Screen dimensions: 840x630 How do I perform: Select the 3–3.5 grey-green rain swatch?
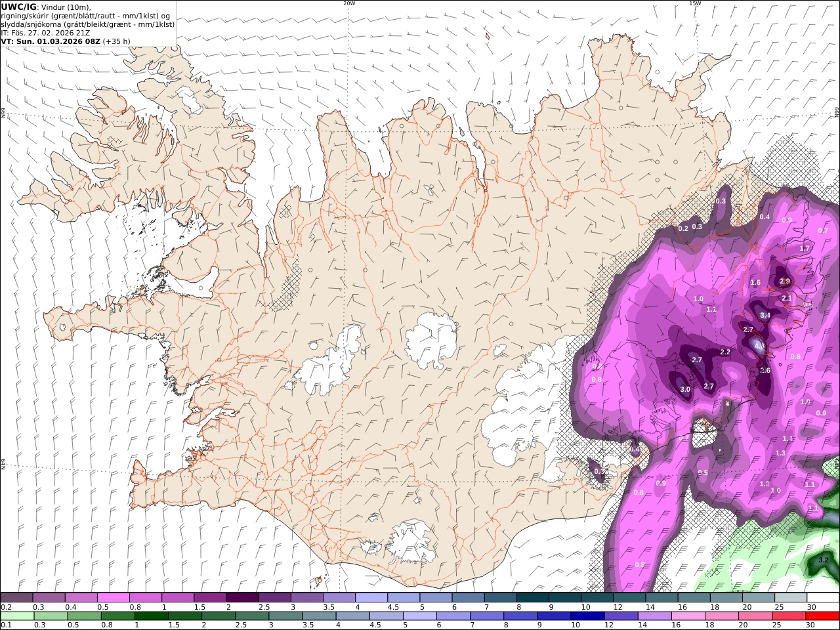coord(285,616)
